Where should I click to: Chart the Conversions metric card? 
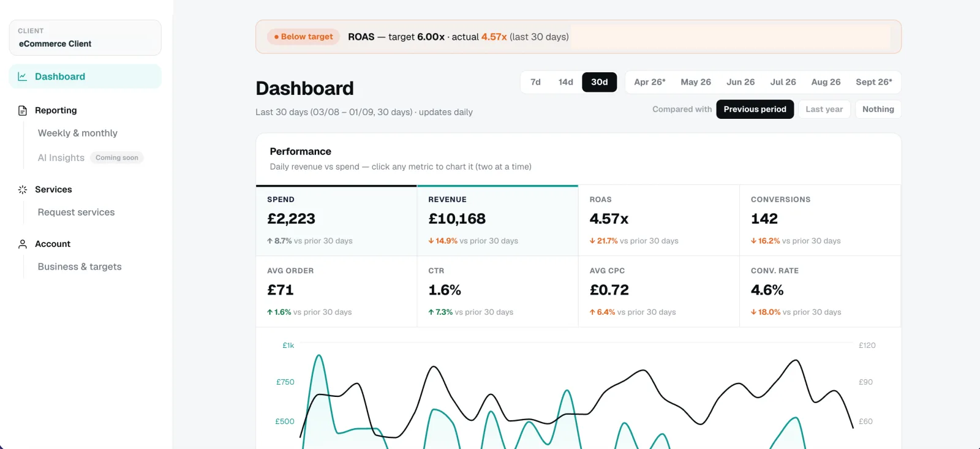tap(820, 221)
